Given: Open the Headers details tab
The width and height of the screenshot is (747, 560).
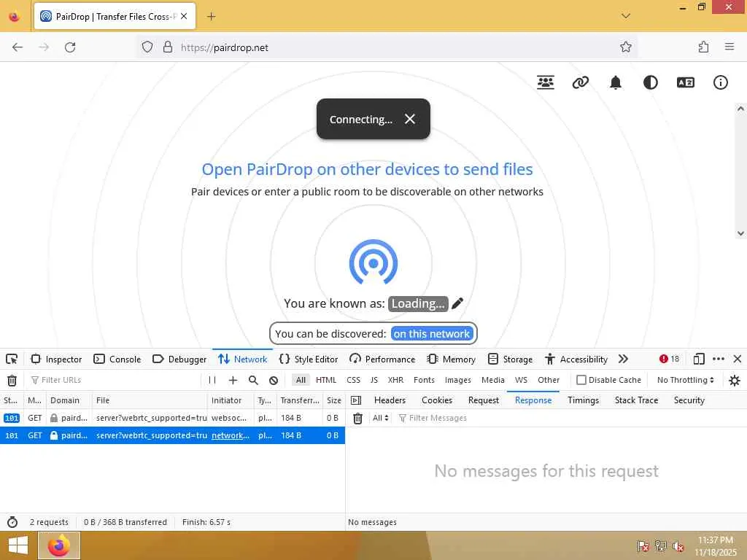Looking at the screenshot, I should 390,400.
